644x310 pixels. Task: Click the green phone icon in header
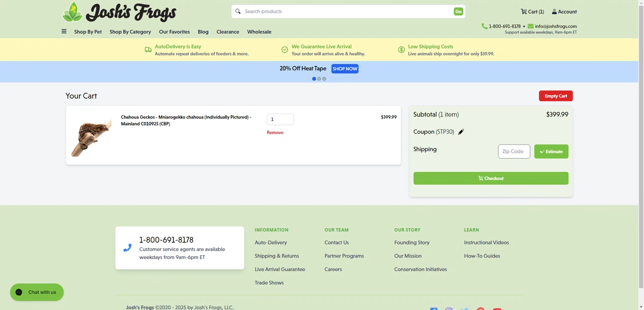484,26
